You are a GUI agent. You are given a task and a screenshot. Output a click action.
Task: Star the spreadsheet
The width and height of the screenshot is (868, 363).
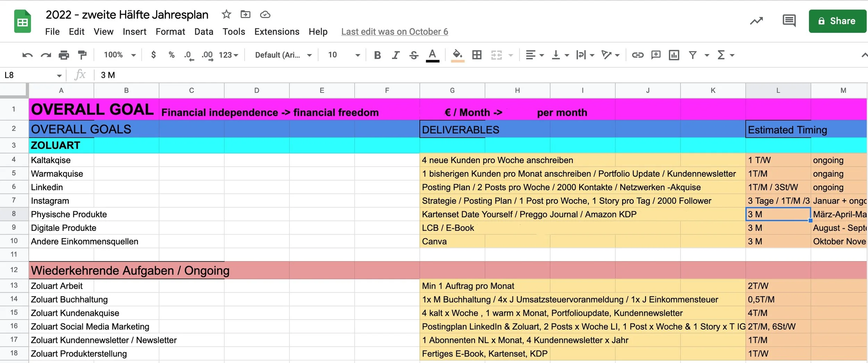(226, 14)
